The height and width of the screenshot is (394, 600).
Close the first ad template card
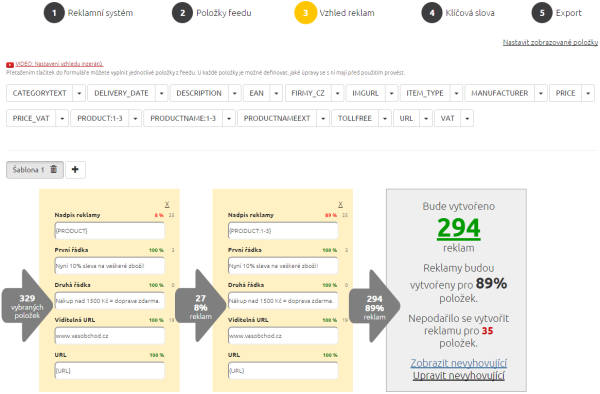[167, 204]
